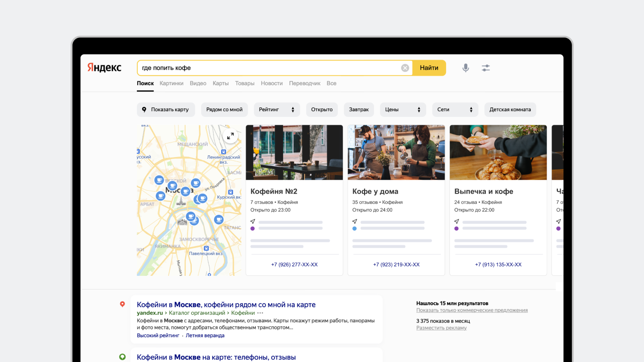
Task: Open the Сети dropdown filter
Action: click(x=455, y=110)
